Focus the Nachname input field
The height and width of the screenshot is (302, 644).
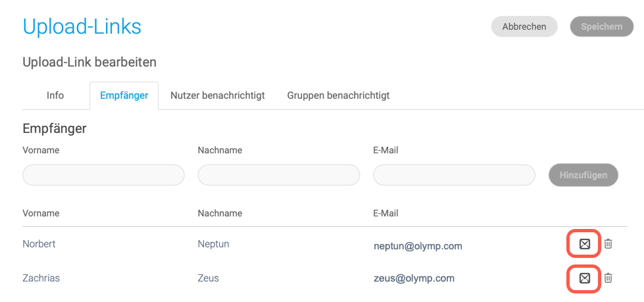pyautogui.click(x=279, y=176)
